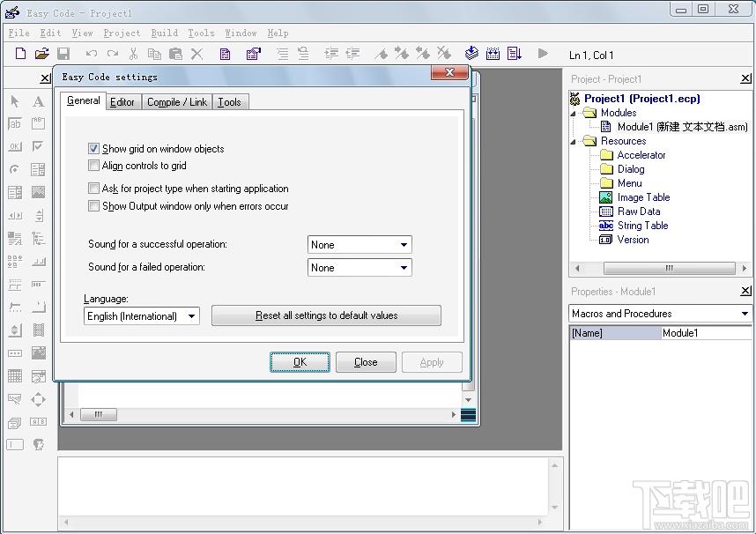
Task: Select the Edit box 'ab' tool
Action: click(14, 124)
